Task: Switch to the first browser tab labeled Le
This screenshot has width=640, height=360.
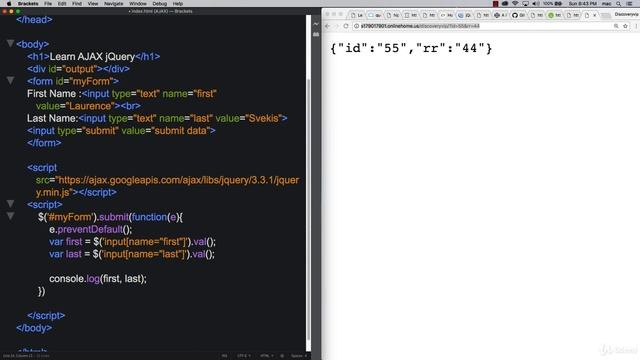Action: tap(356, 15)
